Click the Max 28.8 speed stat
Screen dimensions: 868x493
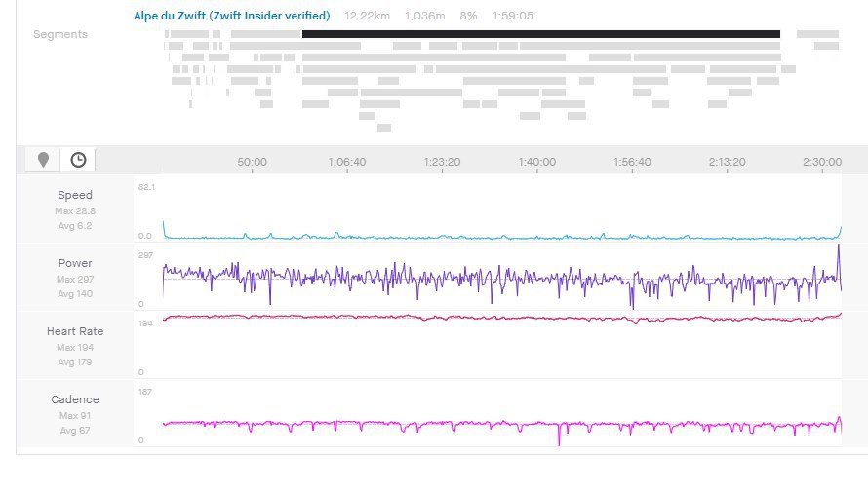75,210
